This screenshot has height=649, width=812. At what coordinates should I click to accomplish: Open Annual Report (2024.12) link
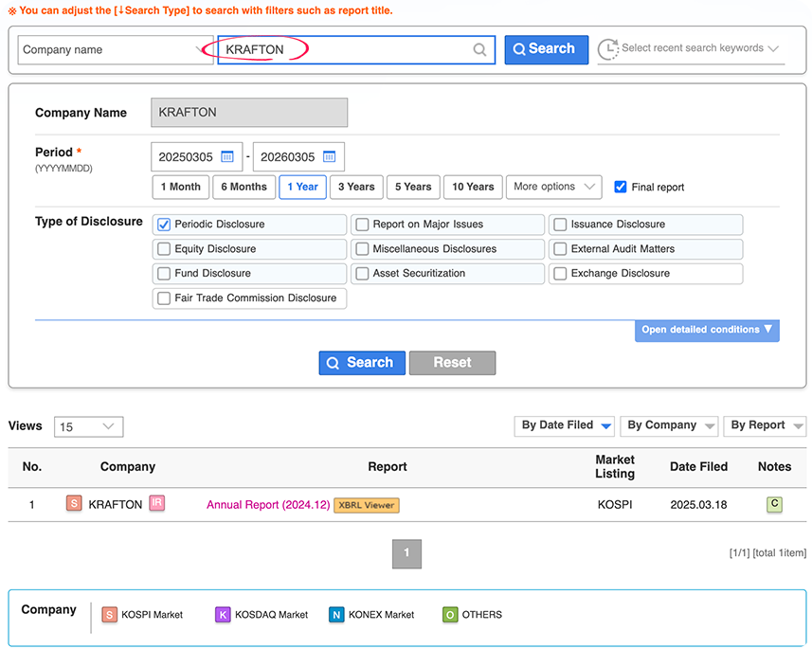click(x=268, y=504)
